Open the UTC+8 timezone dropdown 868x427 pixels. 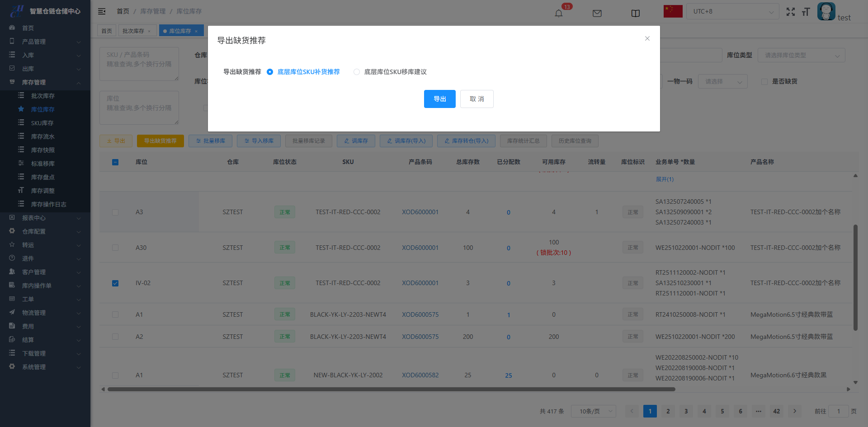point(732,12)
